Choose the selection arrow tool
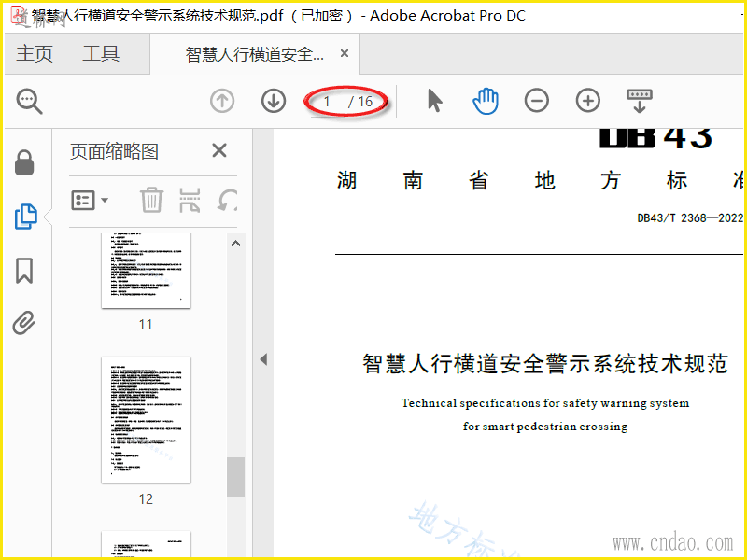The height and width of the screenshot is (560, 747). point(434,101)
